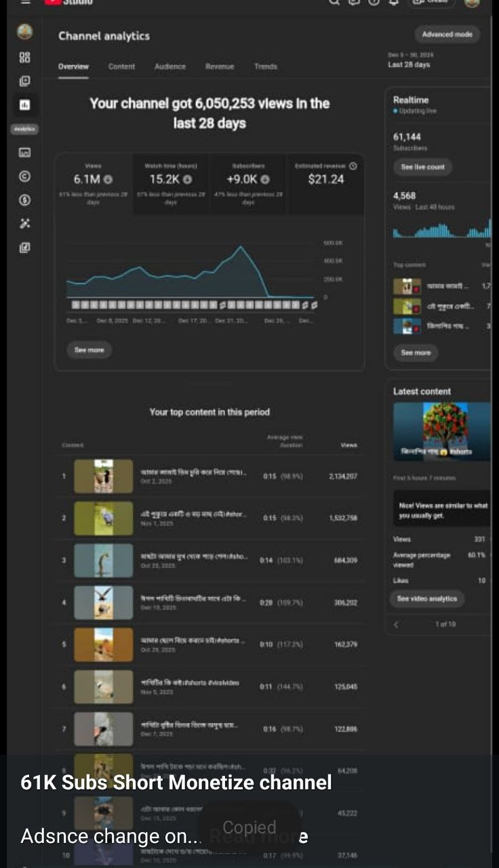Switch to the Audience tab
This screenshot has width=499, height=868.
pyautogui.click(x=169, y=66)
